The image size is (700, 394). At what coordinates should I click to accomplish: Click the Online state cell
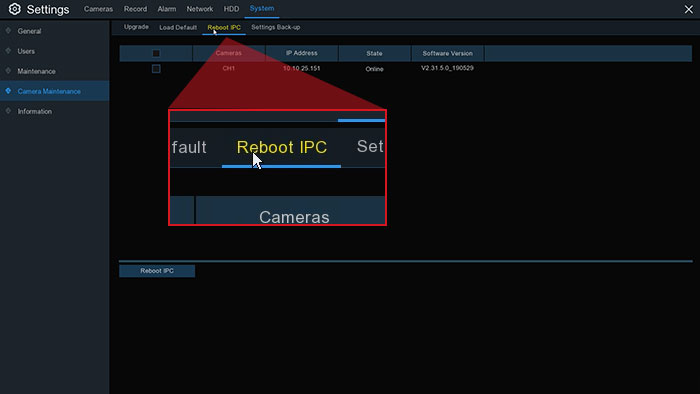click(374, 69)
